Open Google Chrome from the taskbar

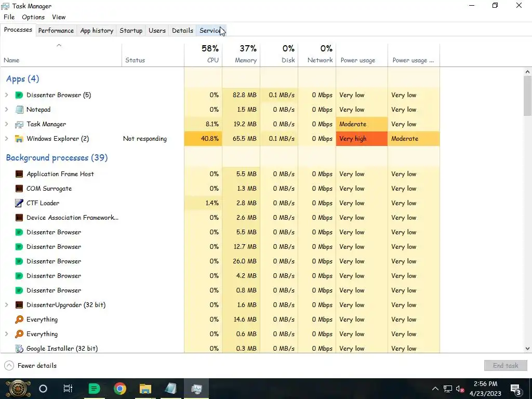[120, 389]
